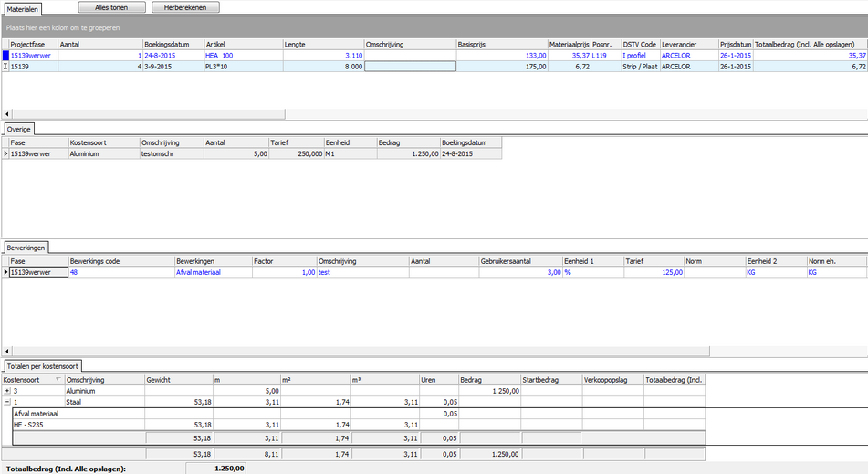Viewport: 868px width, 474px height.
Task: Expand the Aluminium row in totals
Action: [x=7, y=391]
